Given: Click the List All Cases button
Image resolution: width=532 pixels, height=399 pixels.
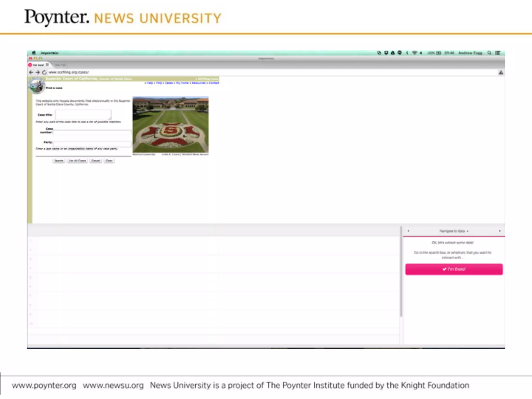Looking at the screenshot, I should click(x=77, y=161).
